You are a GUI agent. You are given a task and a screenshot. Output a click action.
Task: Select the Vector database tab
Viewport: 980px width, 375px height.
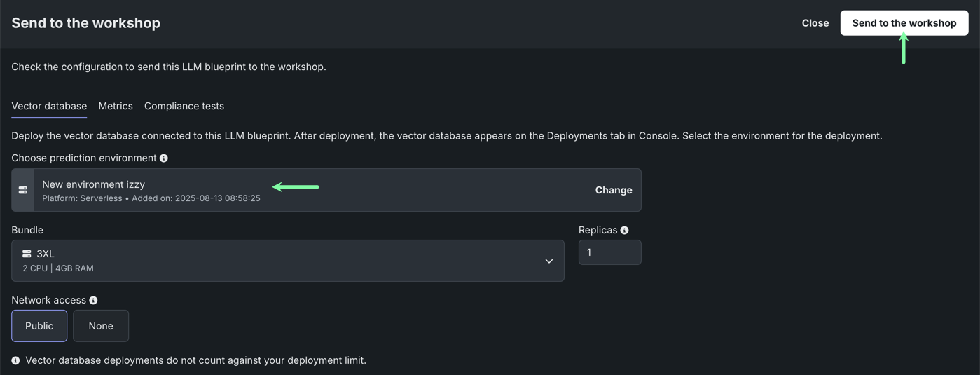[x=49, y=107]
